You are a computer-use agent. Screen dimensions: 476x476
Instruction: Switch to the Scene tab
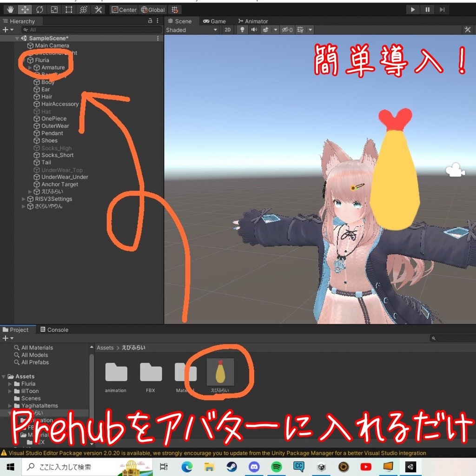180,21
